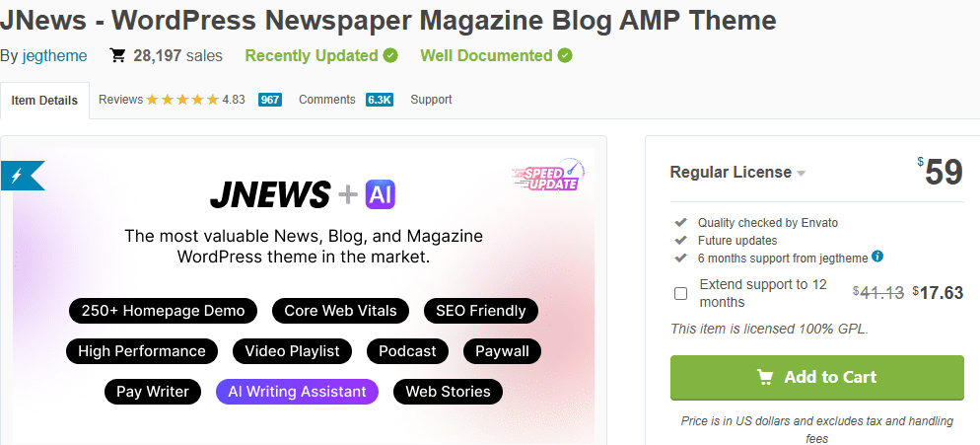Screen dimensions: 980x445
Task: Click the Core Web Vitals pill
Action: [x=340, y=311]
